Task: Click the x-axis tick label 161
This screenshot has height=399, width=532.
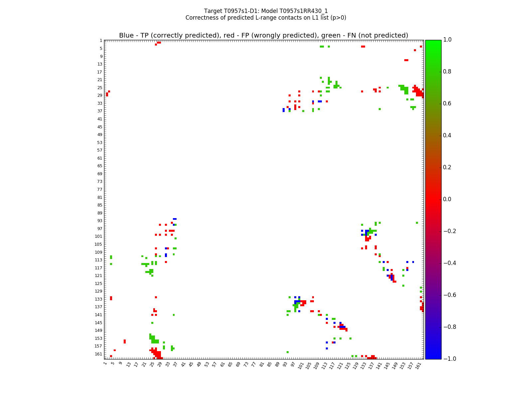Action: point(418,366)
